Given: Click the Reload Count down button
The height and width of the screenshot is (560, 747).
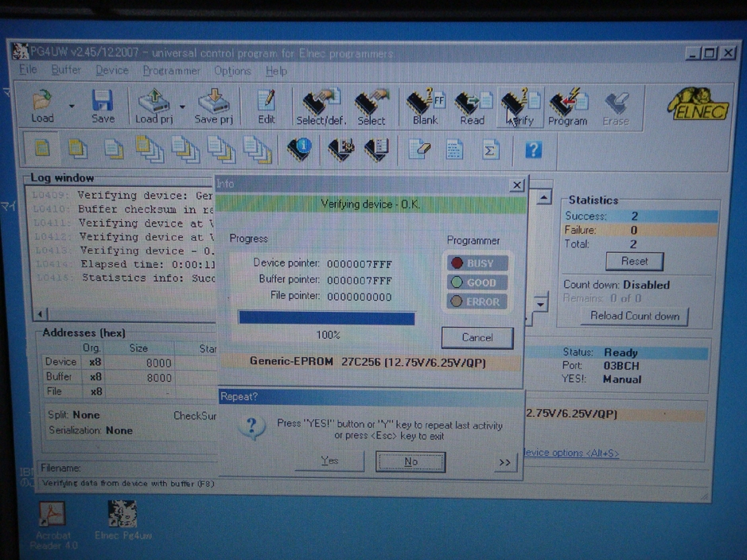Looking at the screenshot, I should (x=635, y=316).
